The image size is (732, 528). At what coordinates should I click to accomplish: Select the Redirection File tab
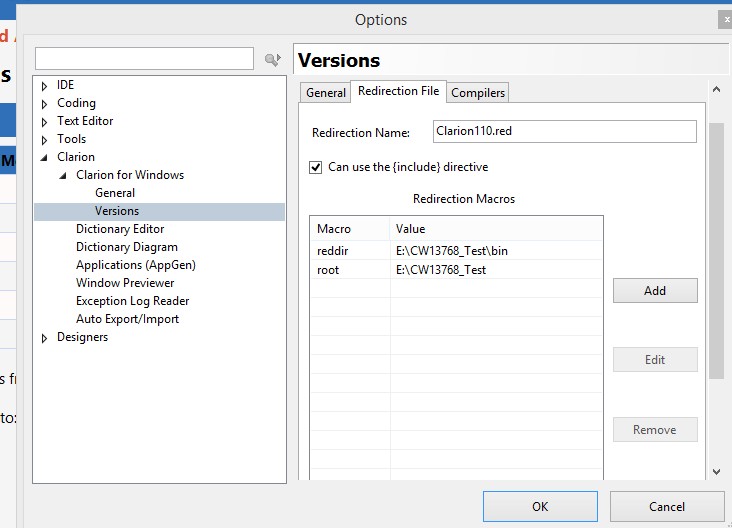pyautogui.click(x=398, y=91)
